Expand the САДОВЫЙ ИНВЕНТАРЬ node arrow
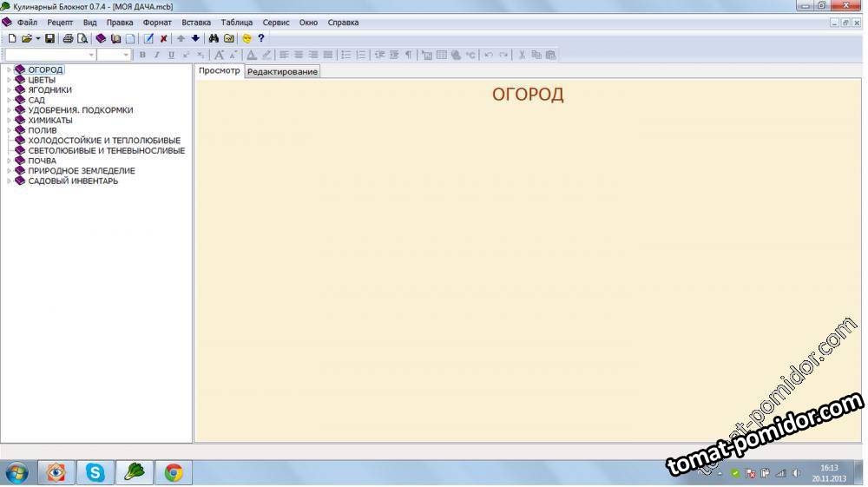The image size is (868, 487). (9, 181)
